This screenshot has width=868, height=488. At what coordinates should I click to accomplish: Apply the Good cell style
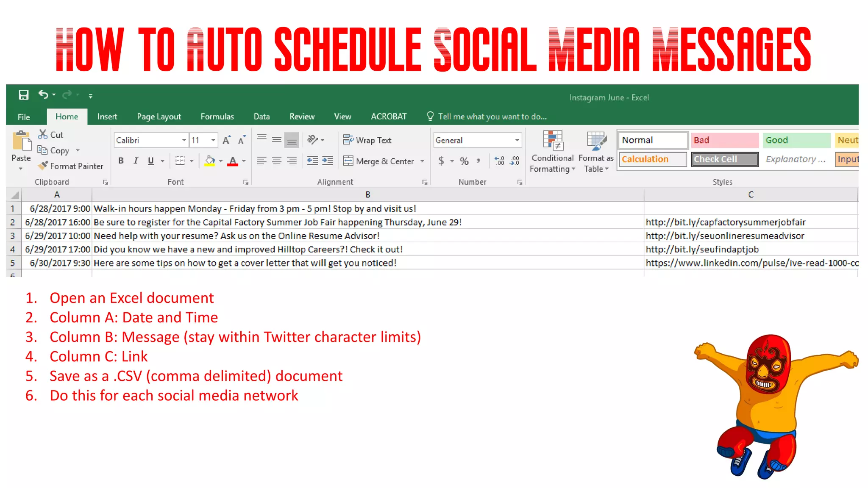click(x=796, y=140)
